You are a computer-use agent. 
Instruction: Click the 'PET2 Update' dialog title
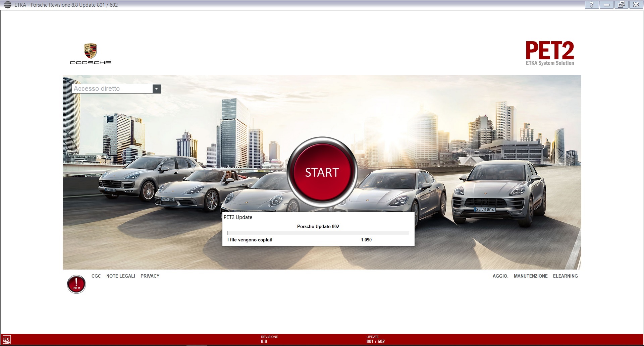pyautogui.click(x=238, y=217)
